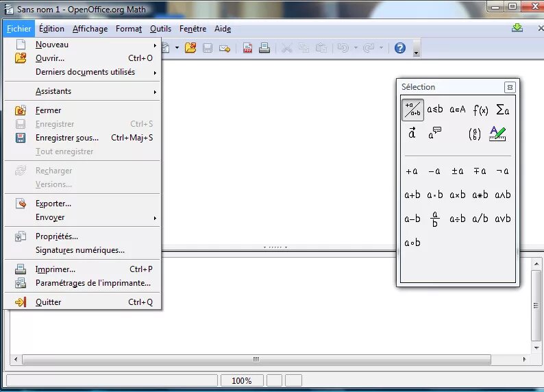The height and width of the screenshot is (392, 544).
Task: Select Set Operations category icon (a∈A)
Action: [x=457, y=110]
